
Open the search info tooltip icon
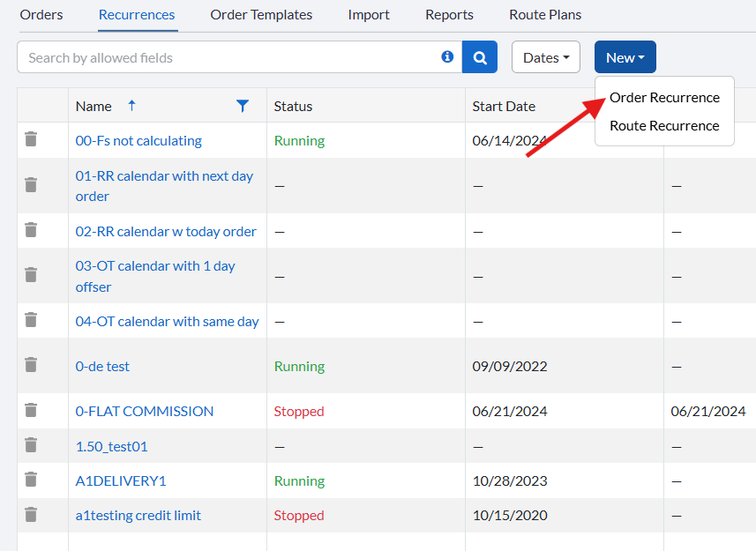coord(447,56)
